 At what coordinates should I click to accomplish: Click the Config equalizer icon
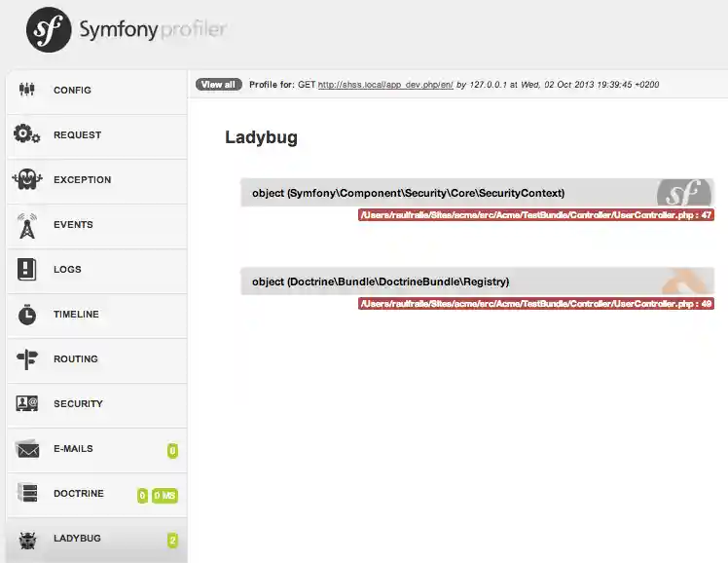click(27, 90)
